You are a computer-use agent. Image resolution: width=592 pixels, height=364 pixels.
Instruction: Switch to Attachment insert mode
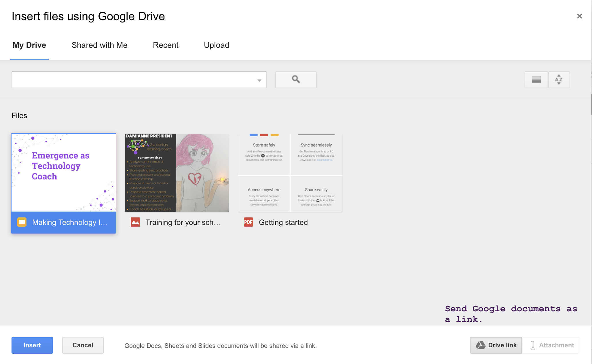point(551,345)
